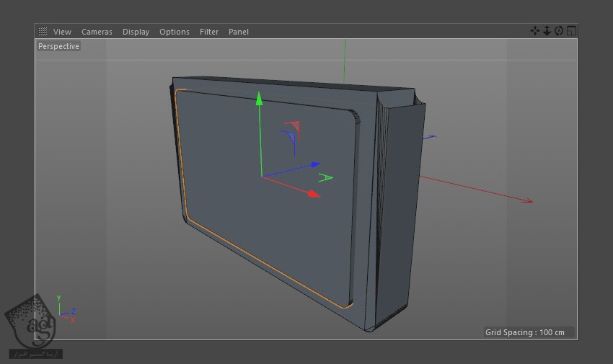Expand the Options menu

(x=175, y=32)
